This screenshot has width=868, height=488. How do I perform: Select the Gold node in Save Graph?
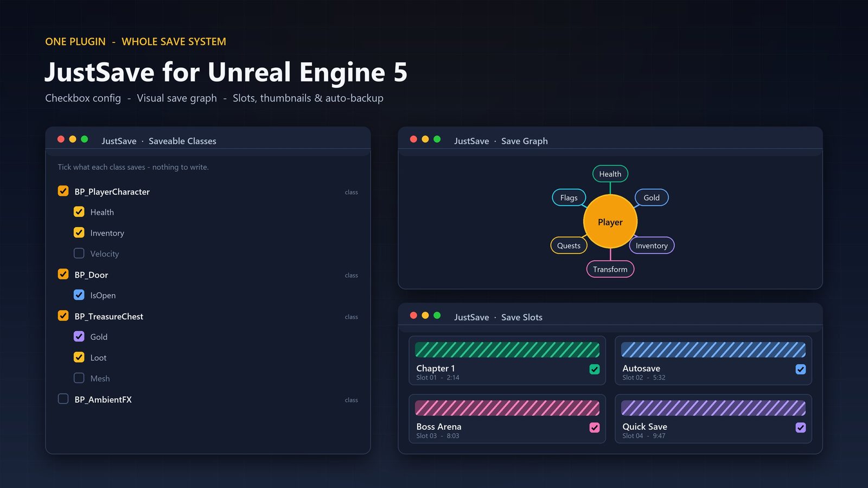pyautogui.click(x=652, y=198)
